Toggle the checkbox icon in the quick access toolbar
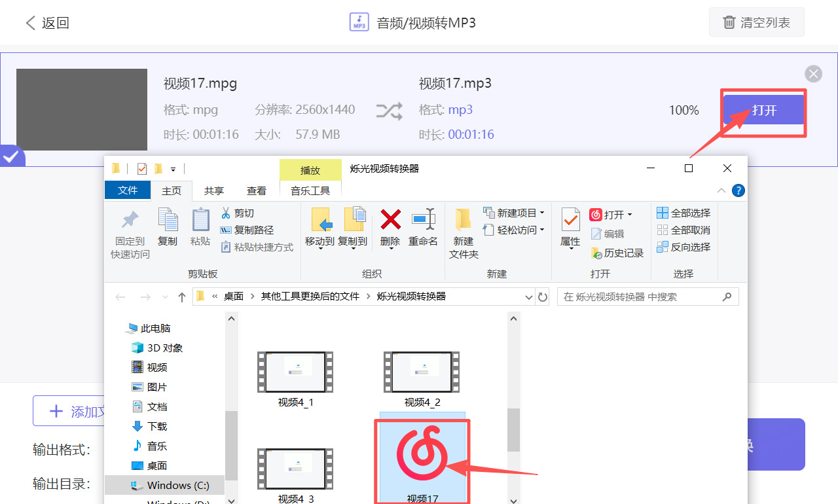The width and height of the screenshot is (838, 504). click(141, 168)
